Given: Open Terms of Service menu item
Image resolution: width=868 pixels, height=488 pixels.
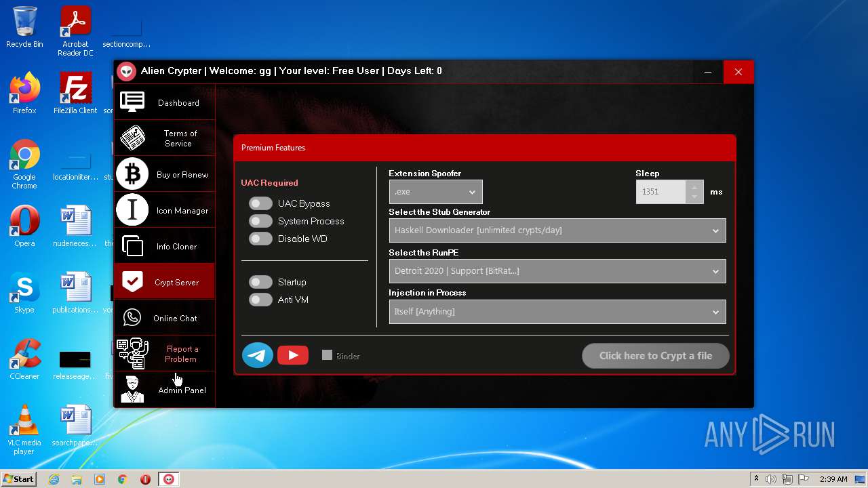Looking at the screenshot, I should tap(165, 138).
